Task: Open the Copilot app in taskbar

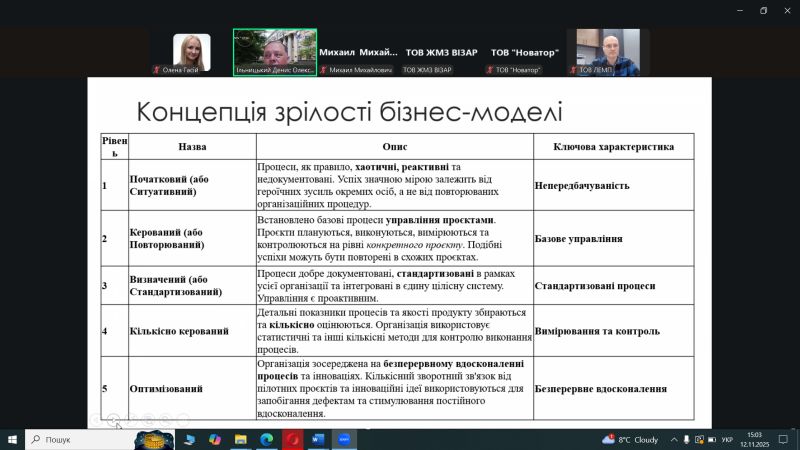Action: pyautogui.click(x=215, y=439)
